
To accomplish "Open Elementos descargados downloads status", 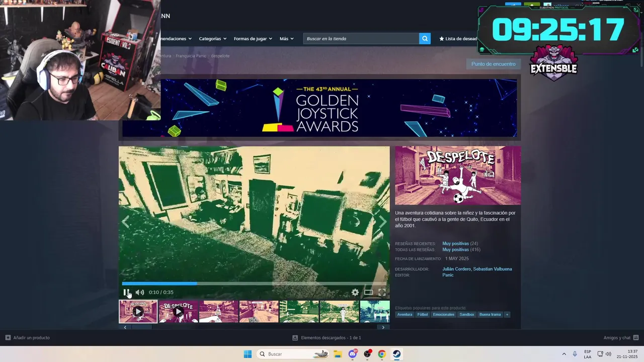I will point(327,338).
